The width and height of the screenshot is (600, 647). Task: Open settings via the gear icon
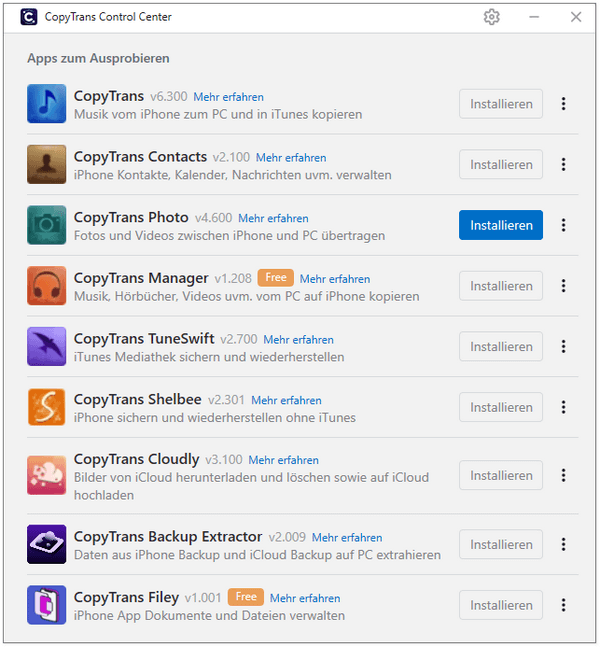point(491,17)
